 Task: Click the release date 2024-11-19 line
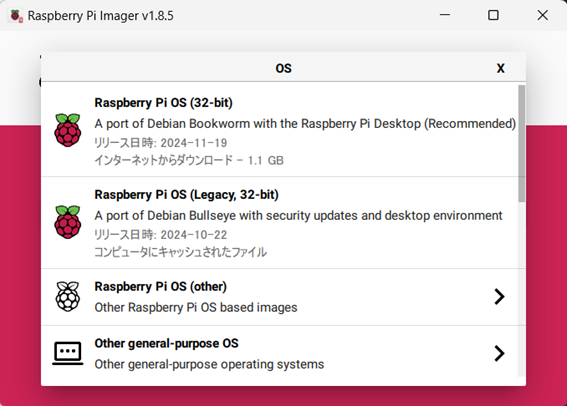click(161, 143)
